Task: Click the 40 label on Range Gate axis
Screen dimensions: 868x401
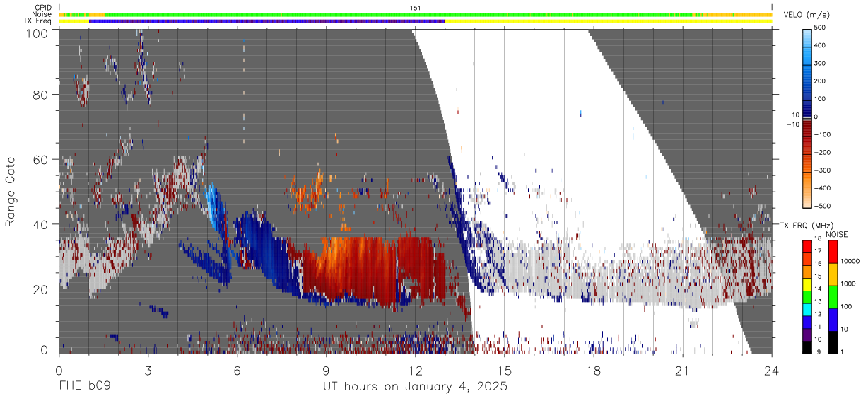Action: pos(40,224)
